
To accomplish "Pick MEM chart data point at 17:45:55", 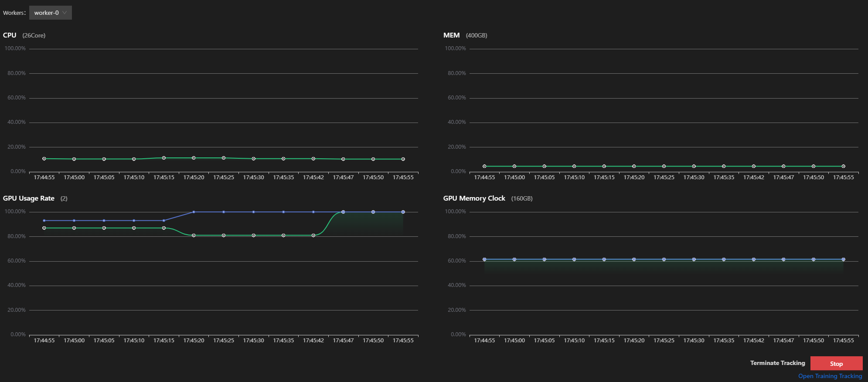I will (844, 166).
